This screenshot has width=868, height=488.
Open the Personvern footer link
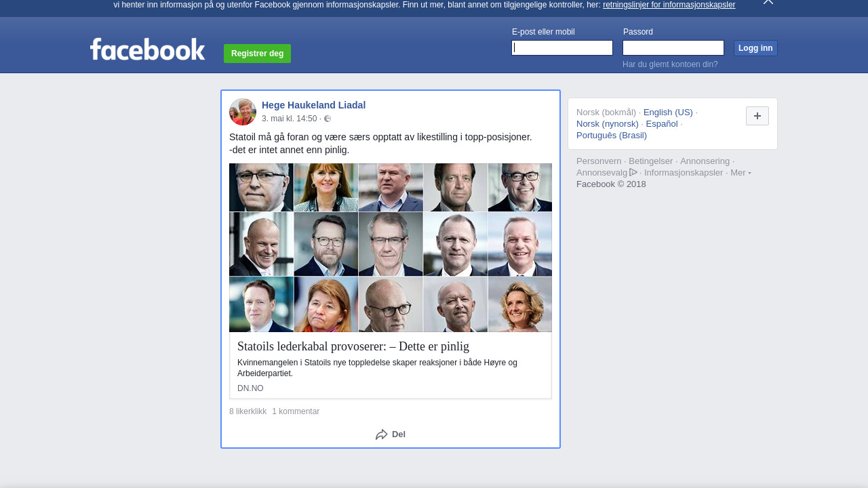599,161
